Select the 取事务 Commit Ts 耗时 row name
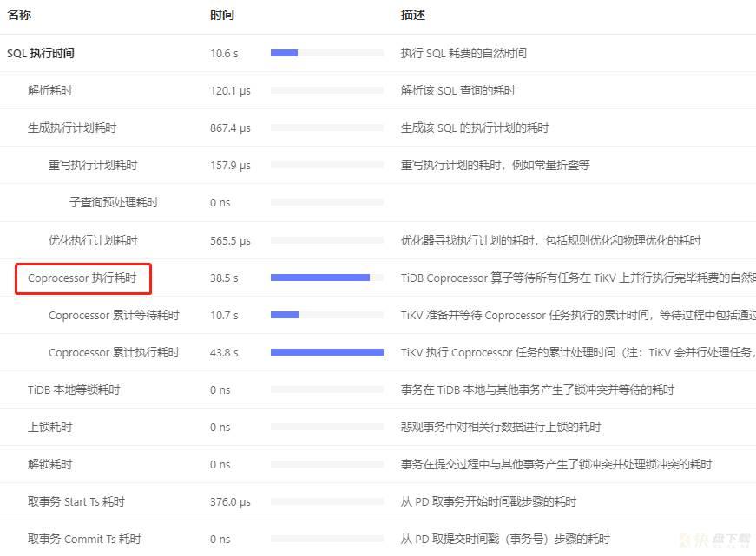This screenshot has width=756, height=556. 84,539
